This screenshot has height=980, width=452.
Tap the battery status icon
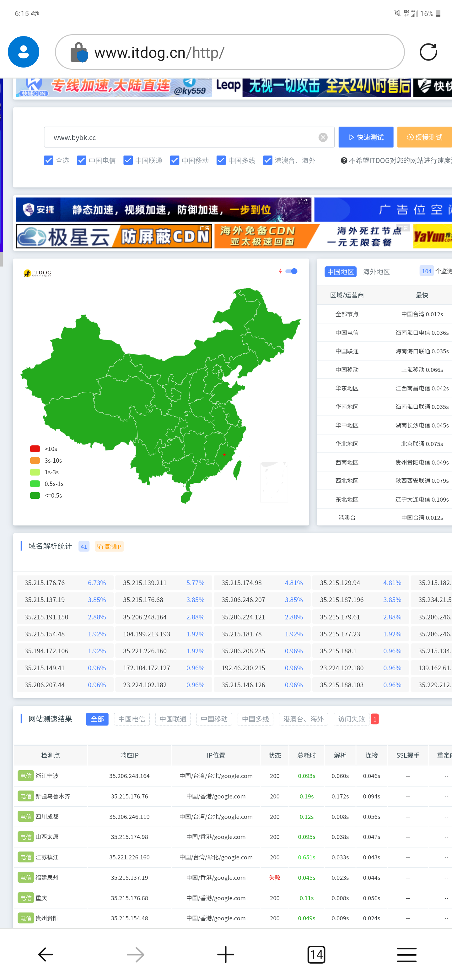click(438, 13)
